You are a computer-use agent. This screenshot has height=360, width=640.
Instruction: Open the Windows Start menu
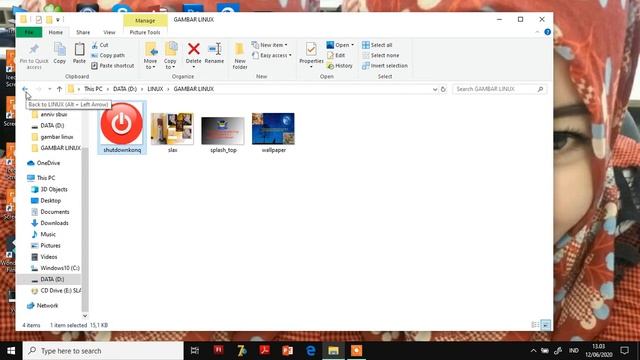11,351
